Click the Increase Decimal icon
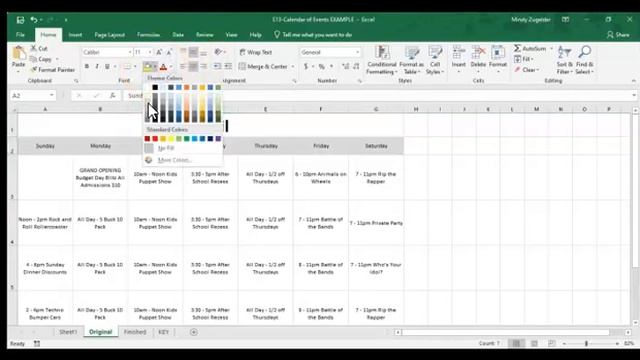 pyautogui.click(x=346, y=67)
